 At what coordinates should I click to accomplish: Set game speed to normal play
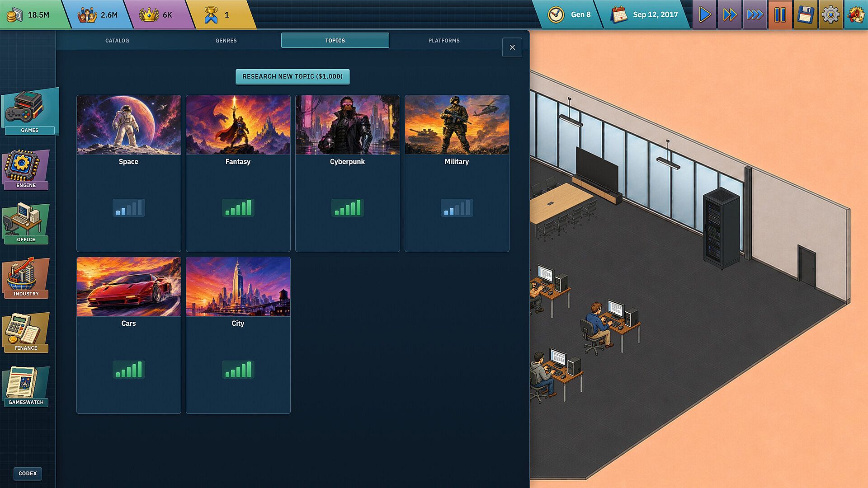coord(704,15)
